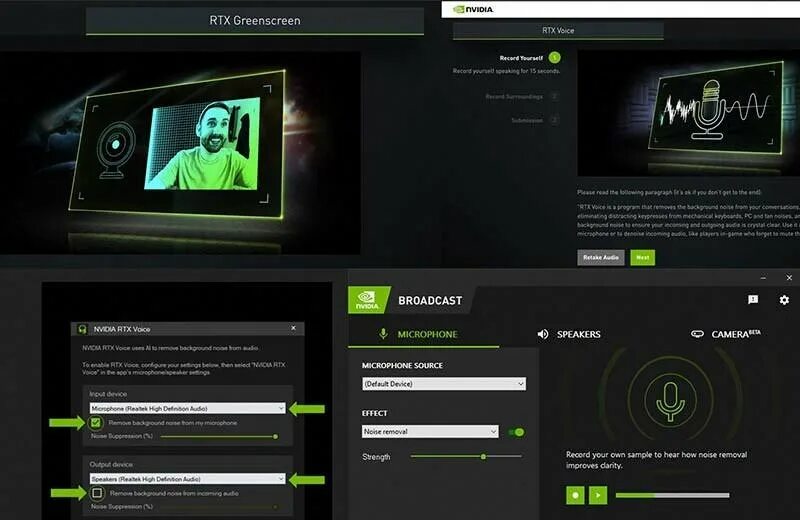Click the NVIDIA logo in Broadcast header
This screenshot has width=800, height=520.
click(367, 300)
